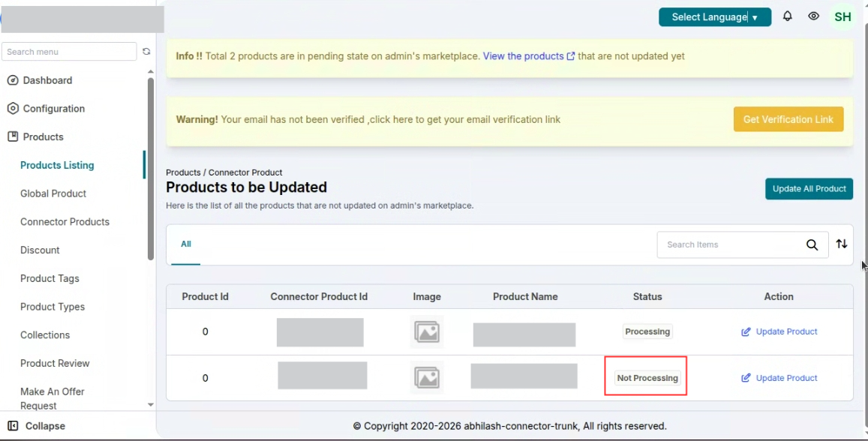Open Product Tags in the sidebar
Image resolution: width=868 pixels, height=441 pixels.
point(50,278)
